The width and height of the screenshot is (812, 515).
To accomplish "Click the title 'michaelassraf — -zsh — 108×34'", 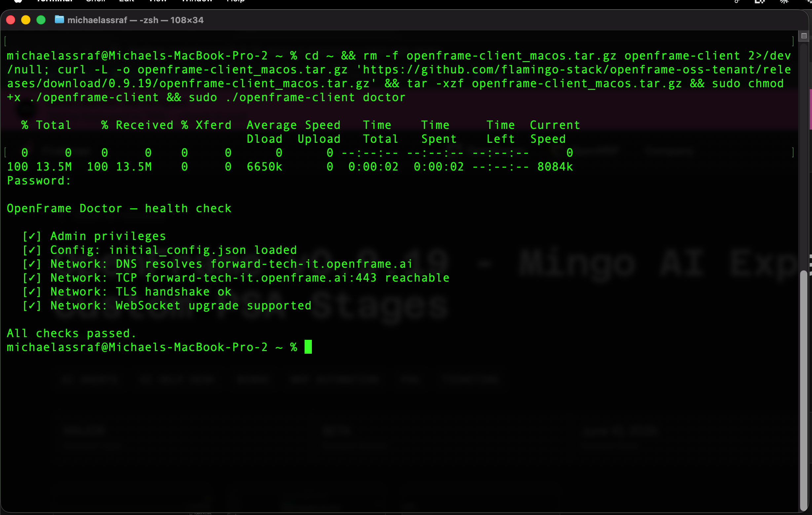I will [x=135, y=20].
